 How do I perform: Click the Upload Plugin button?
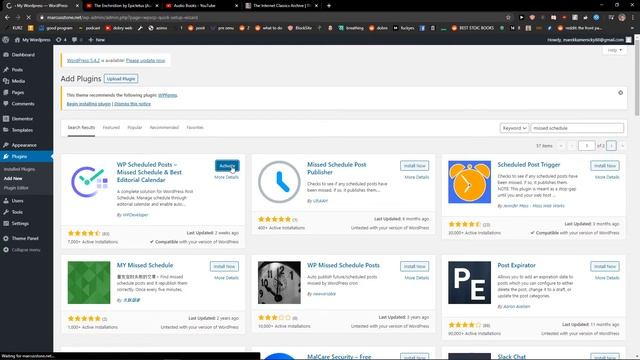[x=121, y=79]
